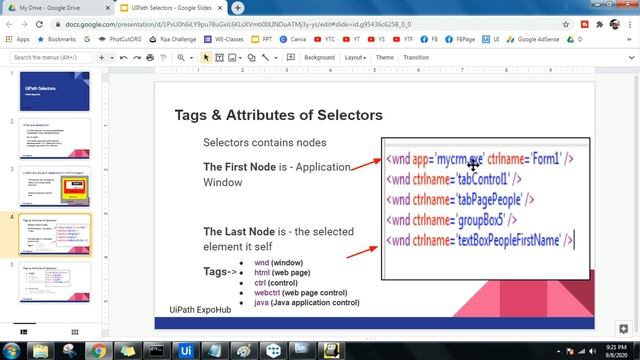Open the Google AdSense bookmark

[533, 39]
